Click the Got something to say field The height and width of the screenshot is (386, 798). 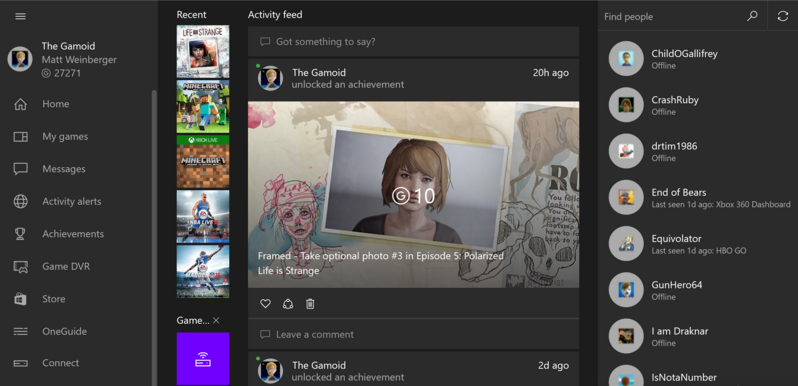pos(413,41)
